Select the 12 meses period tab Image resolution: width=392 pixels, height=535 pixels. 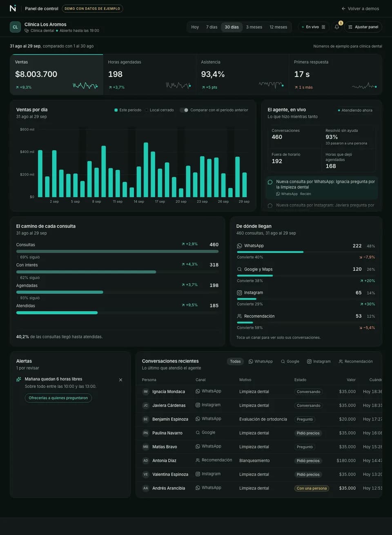click(x=278, y=27)
